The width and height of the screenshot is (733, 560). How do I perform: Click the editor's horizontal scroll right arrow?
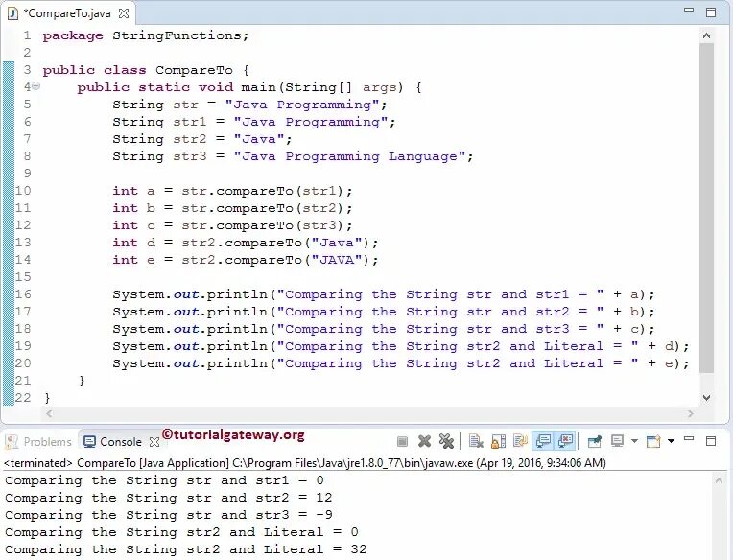[x=691, y=413]
